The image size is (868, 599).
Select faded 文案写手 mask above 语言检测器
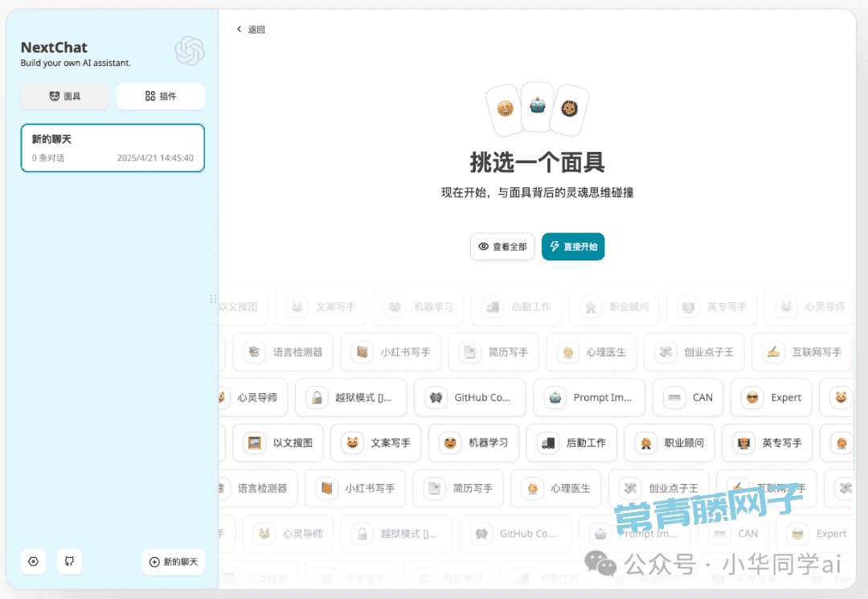(x=321, y=306)
